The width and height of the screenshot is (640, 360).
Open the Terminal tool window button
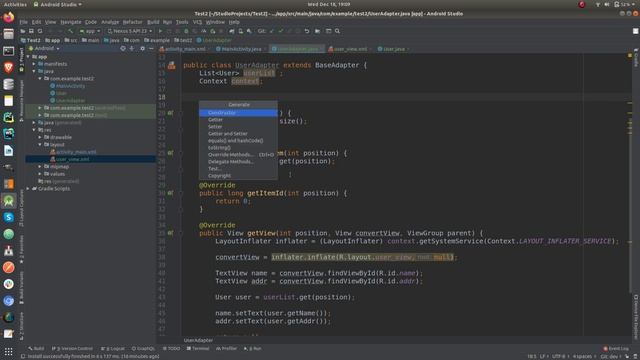[x=198, y=349]
